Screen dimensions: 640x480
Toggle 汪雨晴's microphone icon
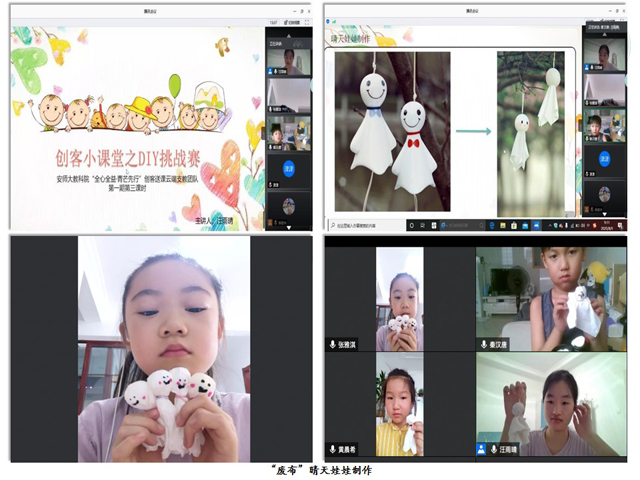[494, 449]
